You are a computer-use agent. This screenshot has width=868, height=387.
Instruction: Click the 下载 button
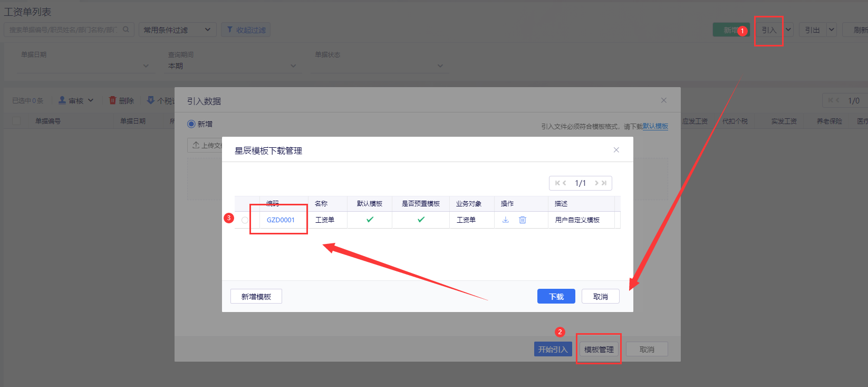click(x=556, y=296)
